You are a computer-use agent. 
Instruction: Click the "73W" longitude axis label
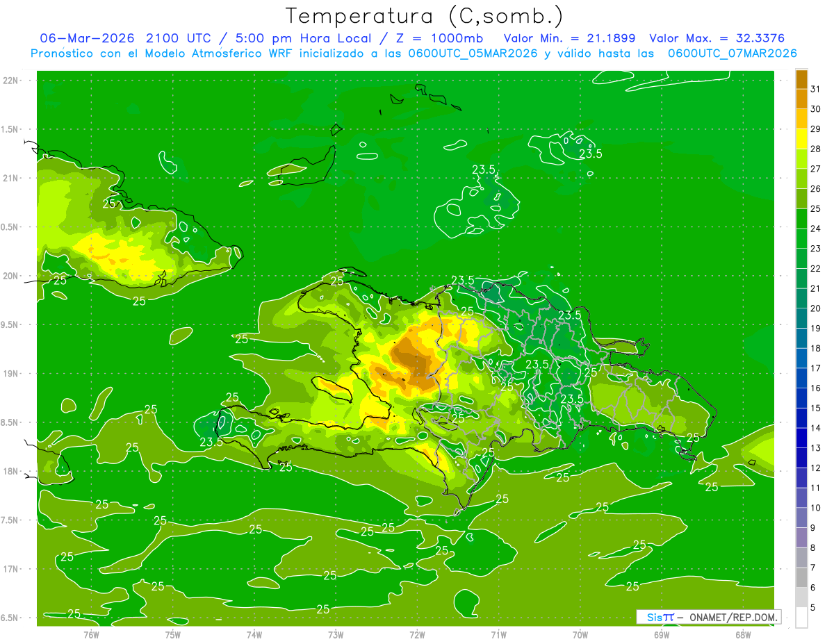point(336,634)
